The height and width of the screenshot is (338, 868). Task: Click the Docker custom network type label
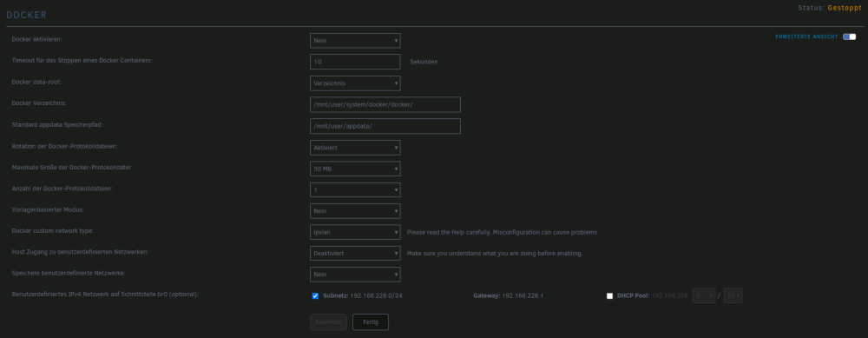pyautogui.click(x=54, y=230)
